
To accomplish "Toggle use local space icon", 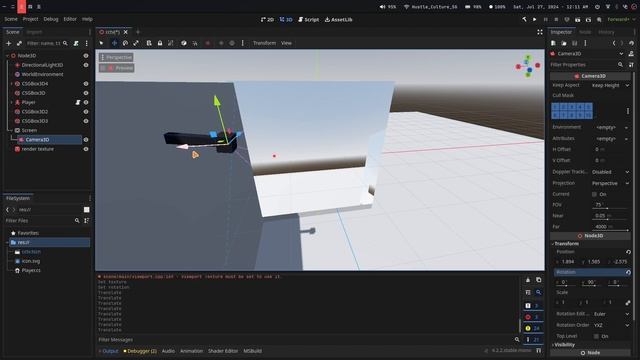I will click(x=184, y=43).
